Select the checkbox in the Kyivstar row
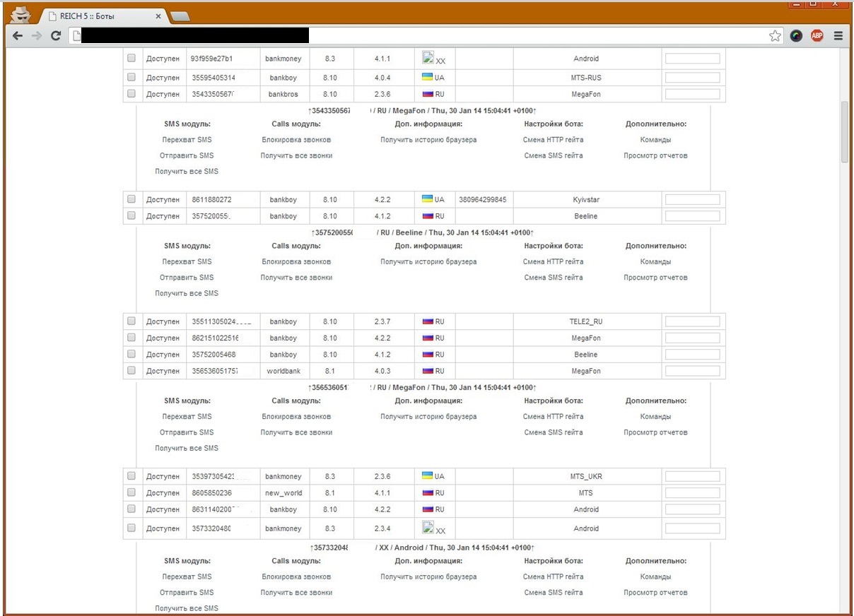 click(x=131, y=199)
